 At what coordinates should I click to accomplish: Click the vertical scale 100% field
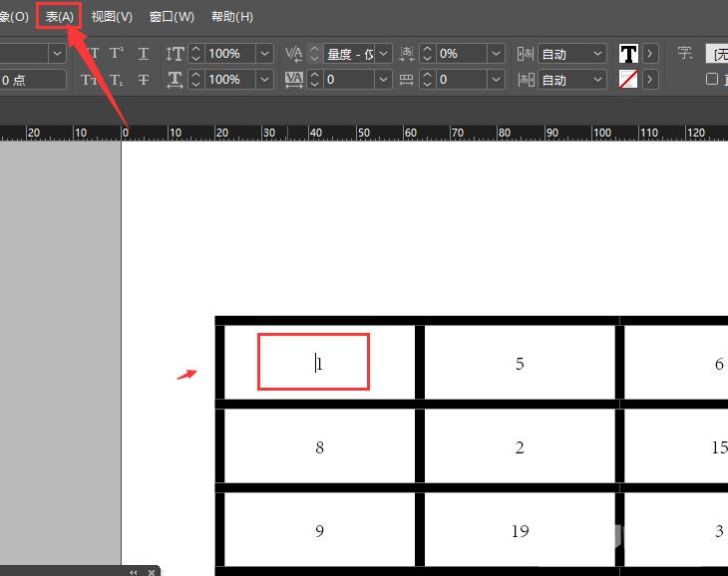[229, 54]
